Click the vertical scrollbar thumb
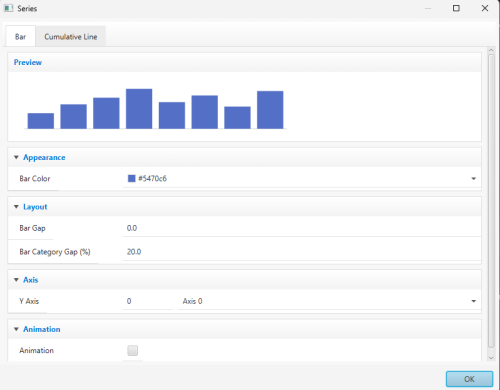Viewport: 500px width, 390px height. click(x=491, y=201)
